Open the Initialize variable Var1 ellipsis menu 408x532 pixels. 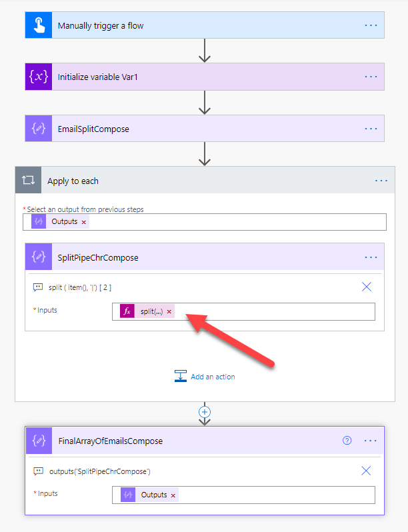(371, 77)
